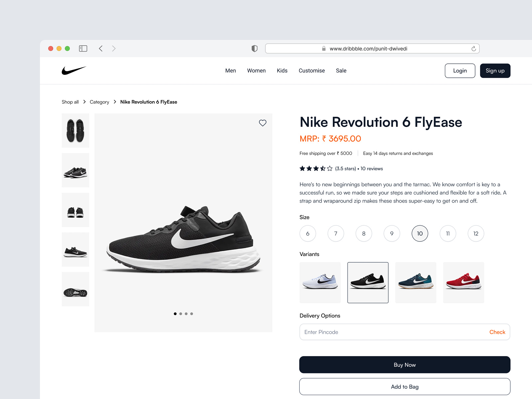Select the red shoe variant
Image resolution: width=532 pixels, height=399 pixels.
click(463, 283)
